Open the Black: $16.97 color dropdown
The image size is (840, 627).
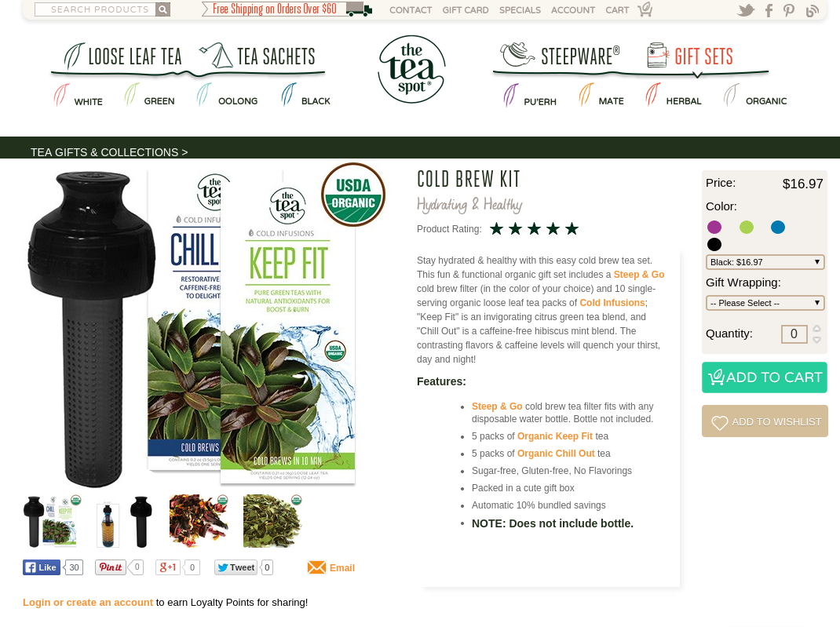click(x=765, y=262)
